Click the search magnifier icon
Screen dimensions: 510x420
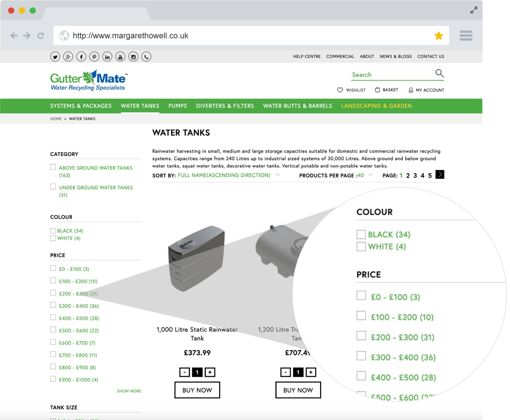(x=440, y=73)
